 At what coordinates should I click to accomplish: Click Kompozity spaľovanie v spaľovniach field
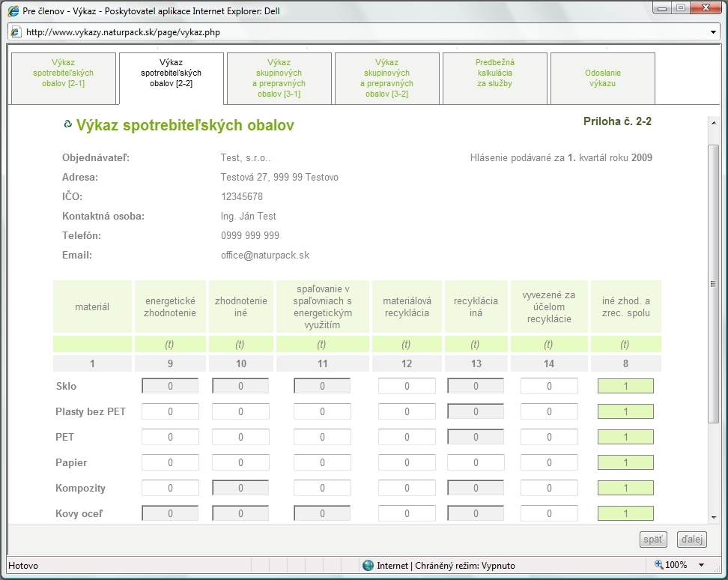coord(322,489)
